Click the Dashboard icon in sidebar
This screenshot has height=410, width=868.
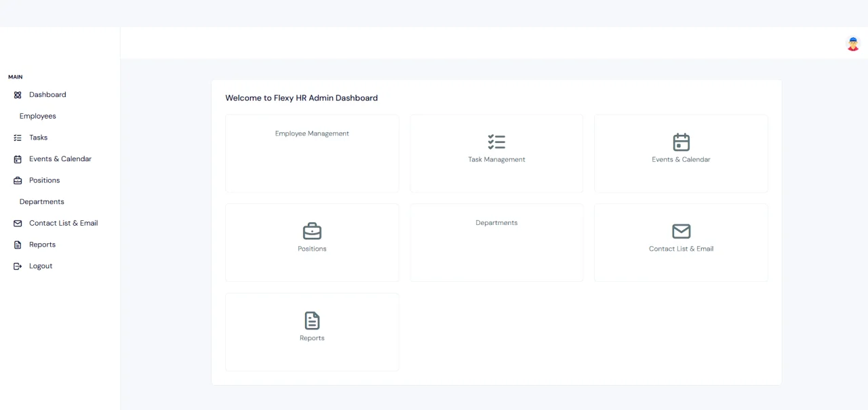coord(18,95)
